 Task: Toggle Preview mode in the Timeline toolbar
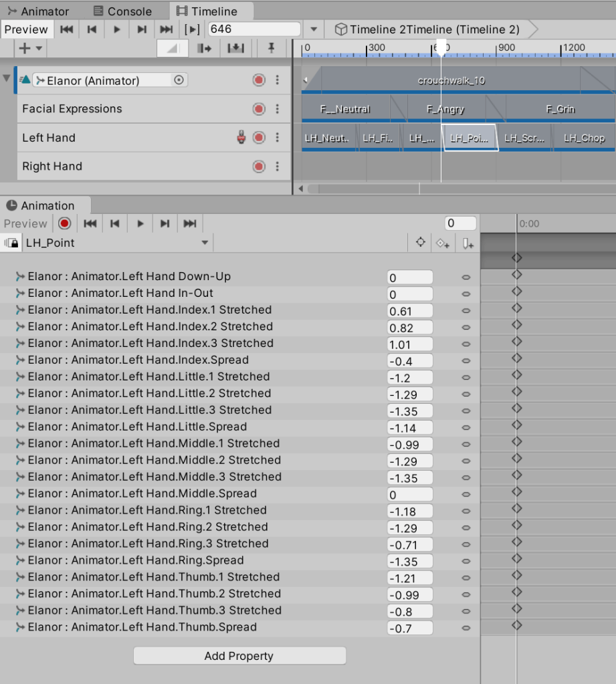coord(26,29)
